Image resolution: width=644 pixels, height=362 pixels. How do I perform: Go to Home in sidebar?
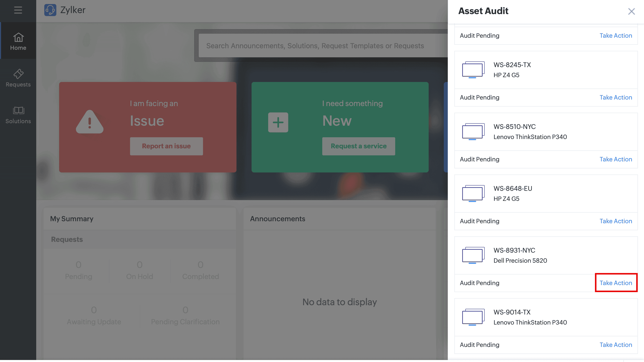pyautogui.click(x=18, y=41)
